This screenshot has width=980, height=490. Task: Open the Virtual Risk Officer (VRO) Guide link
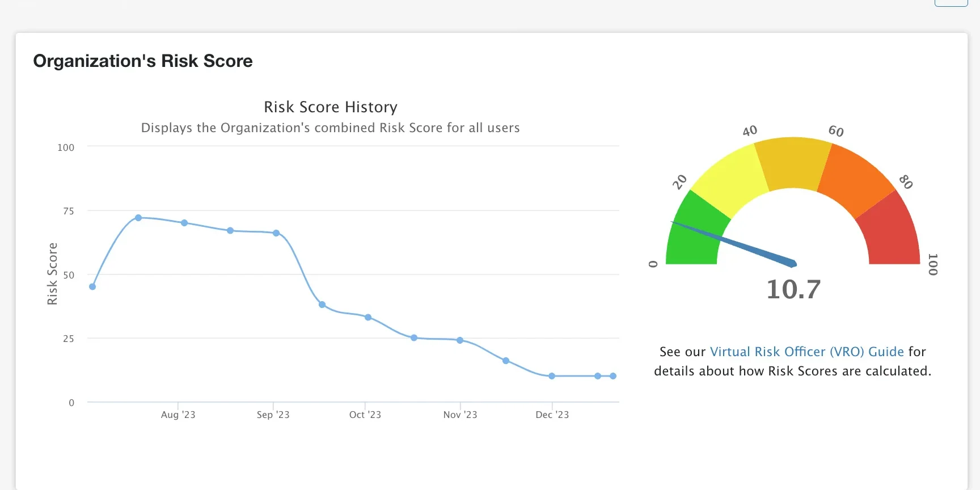coord(806,352)
